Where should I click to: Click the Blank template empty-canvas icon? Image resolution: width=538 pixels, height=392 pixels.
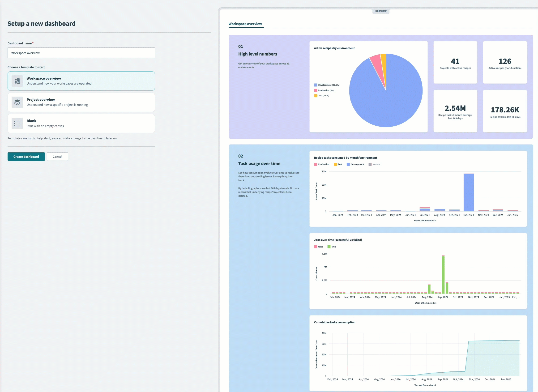(17, 124)
